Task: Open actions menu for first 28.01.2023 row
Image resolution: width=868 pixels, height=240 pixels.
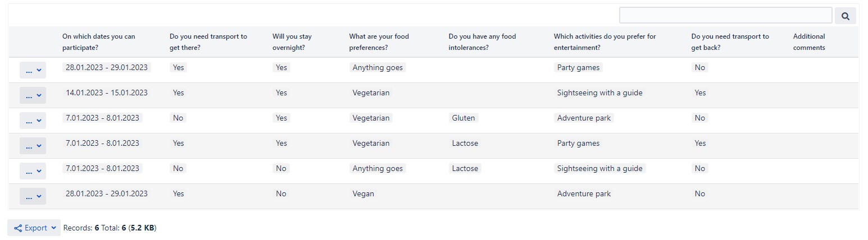Action: (33, 70)
